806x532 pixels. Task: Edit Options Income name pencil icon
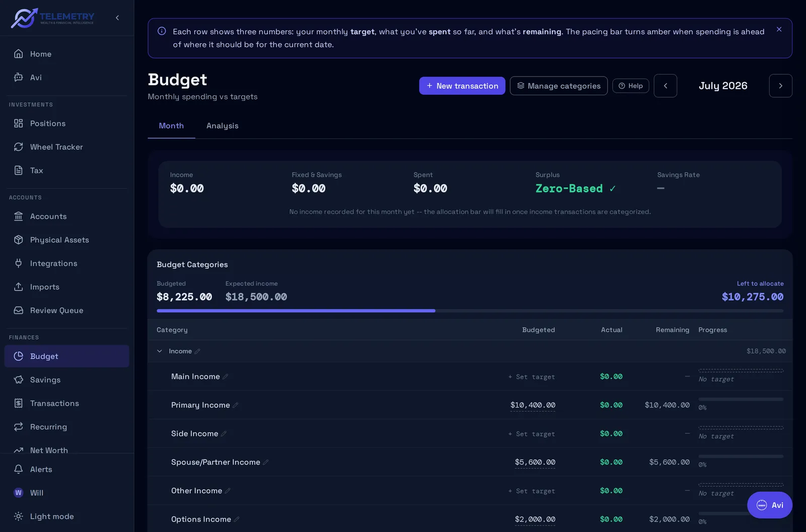[237, 519]
